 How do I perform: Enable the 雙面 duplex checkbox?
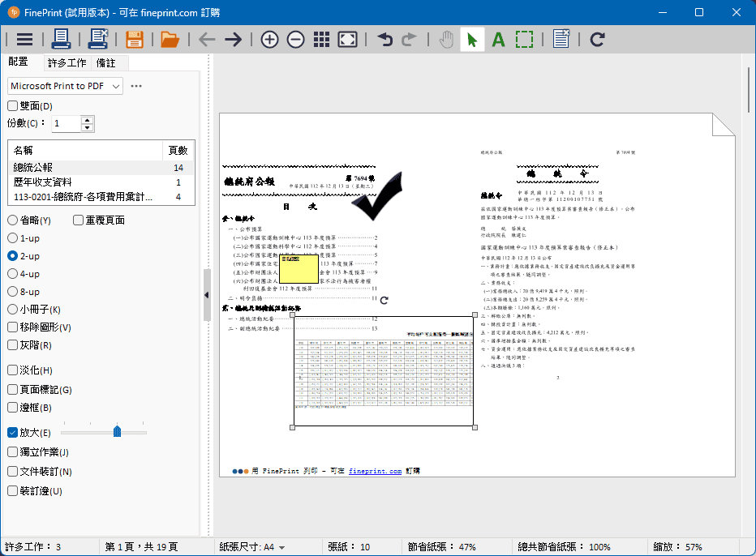point(13,106)
